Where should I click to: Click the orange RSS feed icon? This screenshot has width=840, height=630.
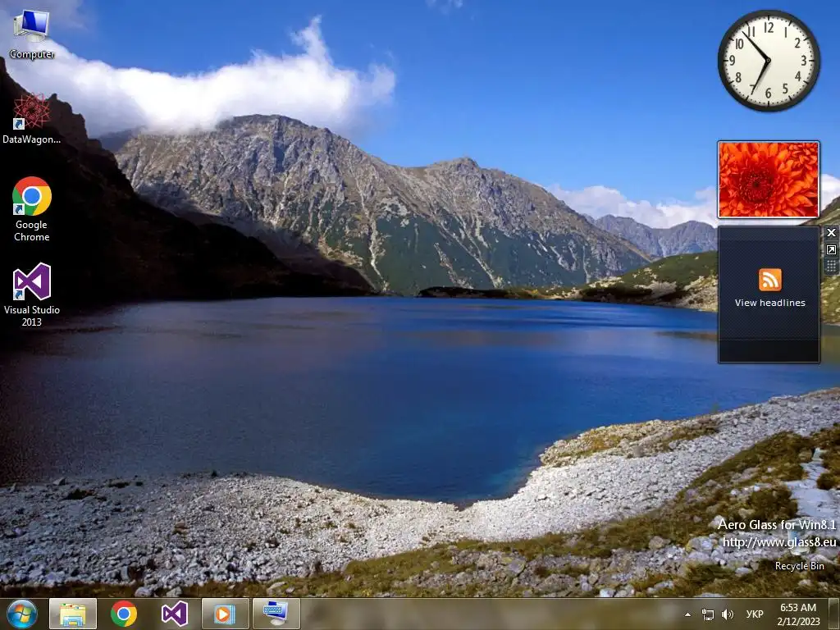click(x=769, y=281)
